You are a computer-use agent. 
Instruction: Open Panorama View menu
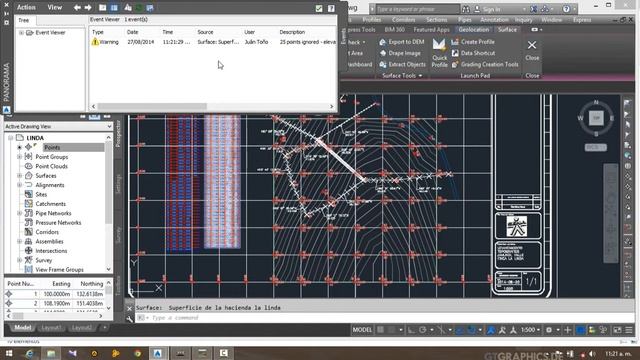pos(54,7)
